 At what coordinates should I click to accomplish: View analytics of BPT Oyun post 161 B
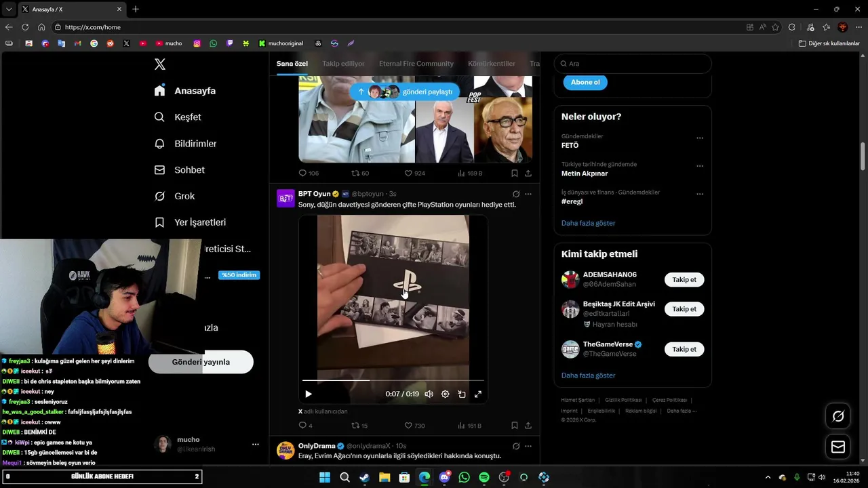pyautogui.click(x=469, y=426)
